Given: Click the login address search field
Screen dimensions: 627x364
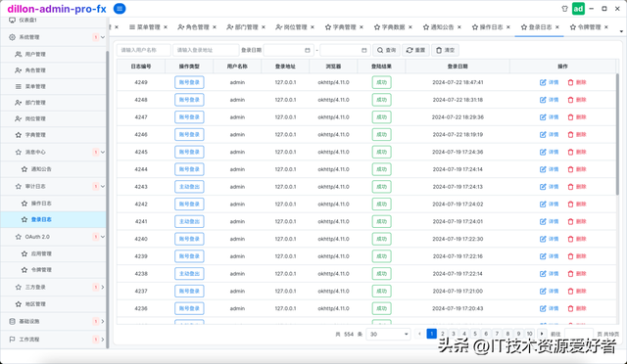Looking at the screenshot, I should pos(206,50).
